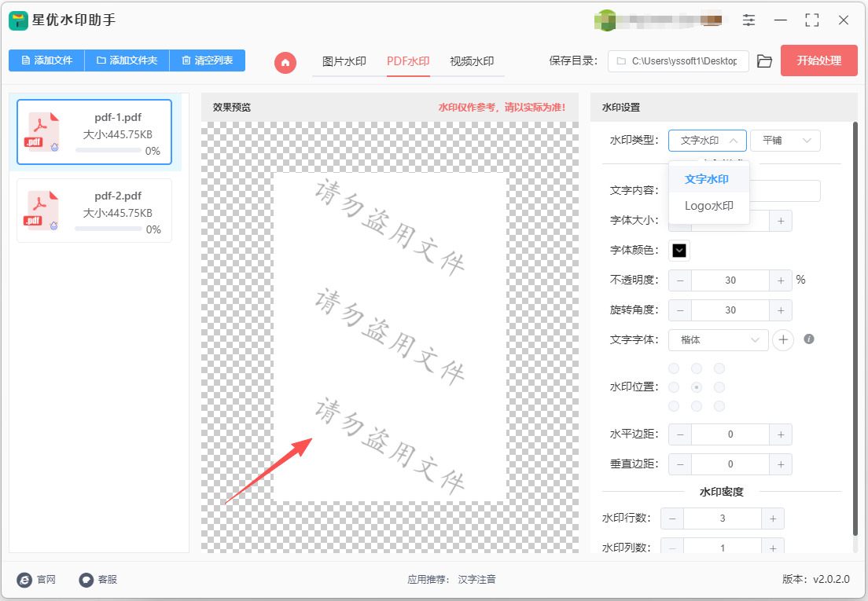Open the 楷体 font dropdown
This screenshot has width=868, height=601.
[718, 340]
